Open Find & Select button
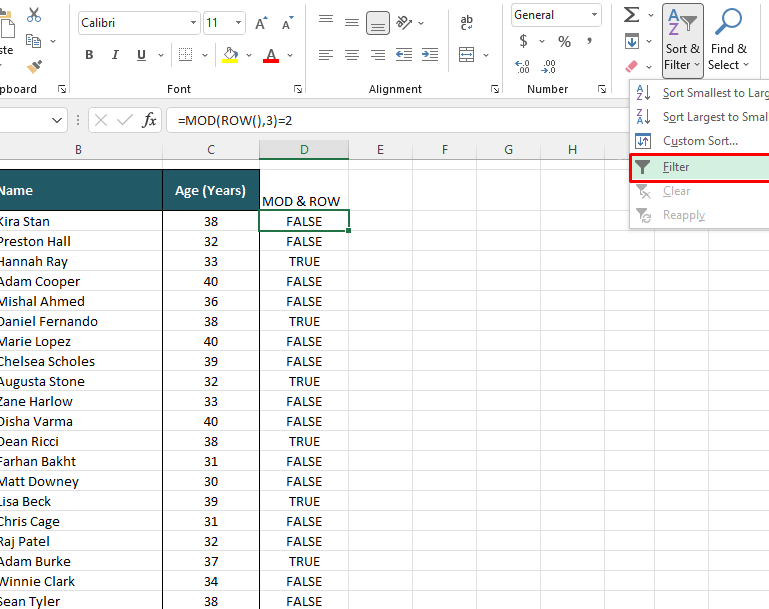Screen dimensions: 769x609 729,41
